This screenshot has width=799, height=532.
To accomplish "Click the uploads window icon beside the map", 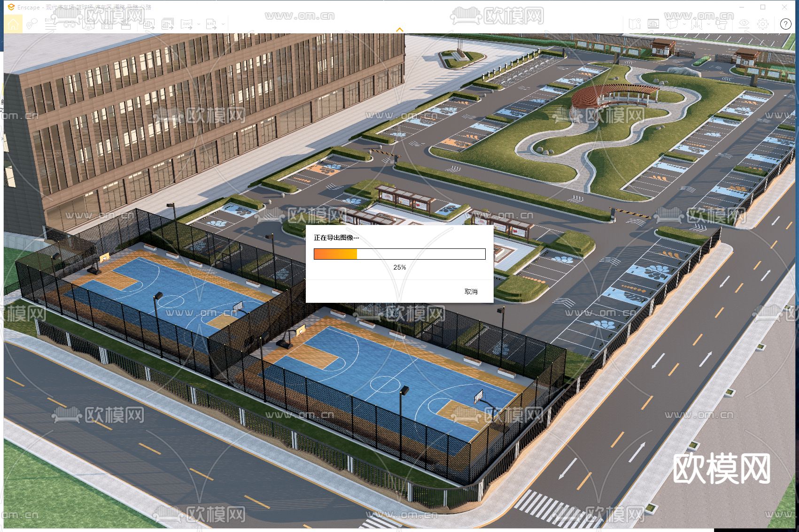I will [653, 24].
